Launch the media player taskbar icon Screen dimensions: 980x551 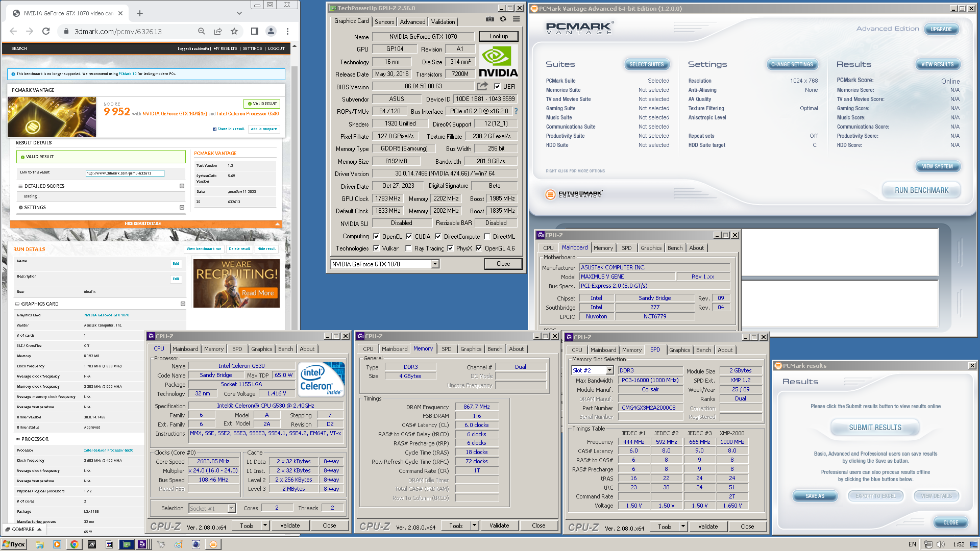click(x=57, y=544)
